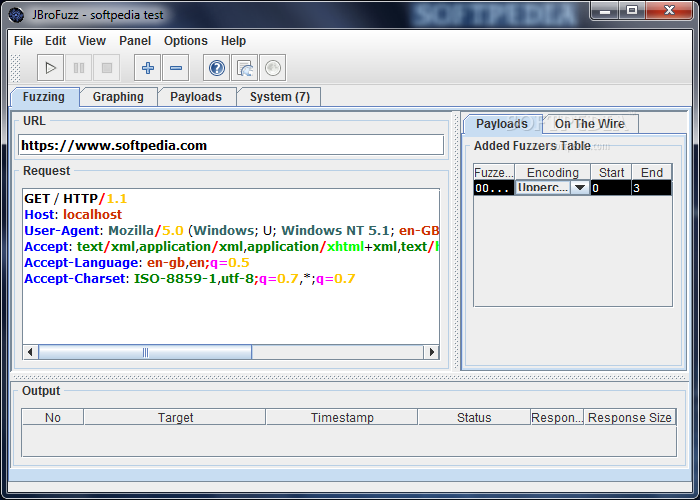Image resolution: width=700 pixels, height=500 pixels.
Task: Click the 'Host: localhost' line
Action: point(73,214)
